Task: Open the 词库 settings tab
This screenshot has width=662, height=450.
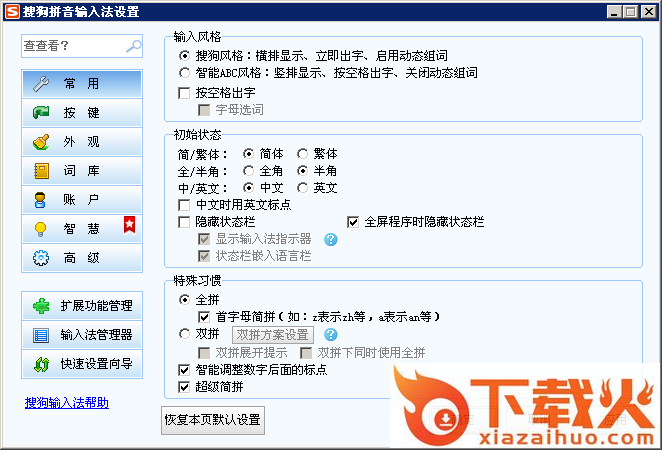Action: pos(82,171)
